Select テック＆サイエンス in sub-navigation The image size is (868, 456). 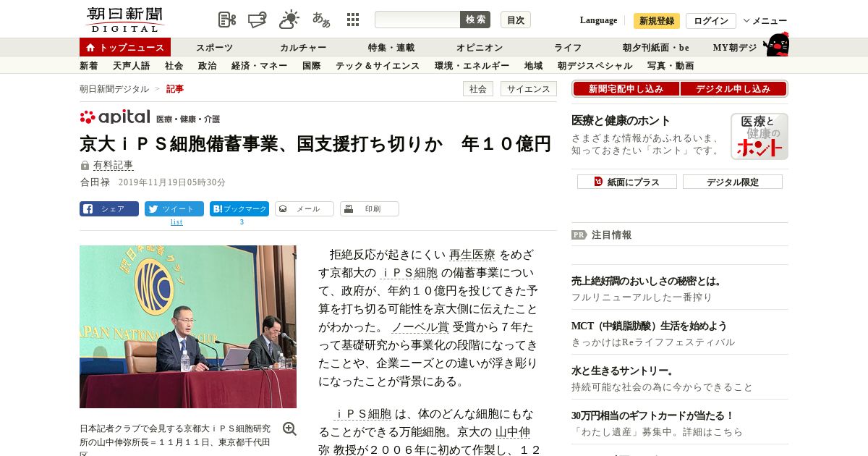click(x=378, y=66)
